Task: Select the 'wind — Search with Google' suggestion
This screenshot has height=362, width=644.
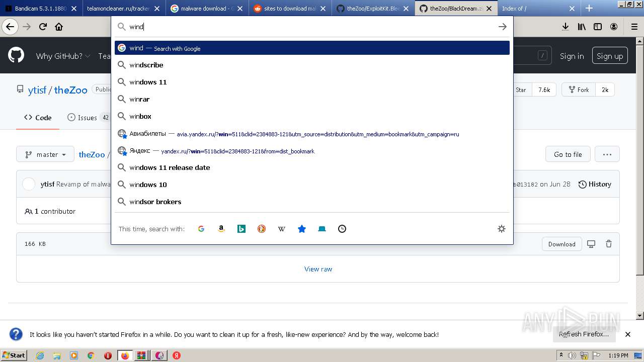Action: click(312, 48)
